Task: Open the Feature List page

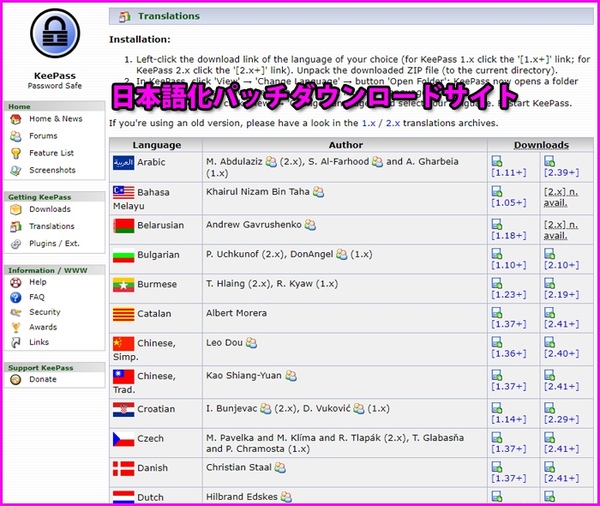Action: [51, 153]
